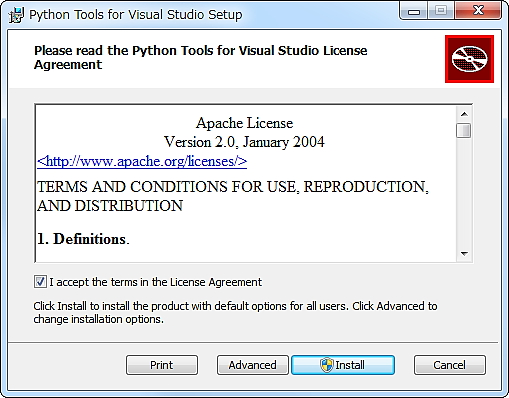
Task: Click the 'Apache License' title text
Action: click(x=244, y=123)
